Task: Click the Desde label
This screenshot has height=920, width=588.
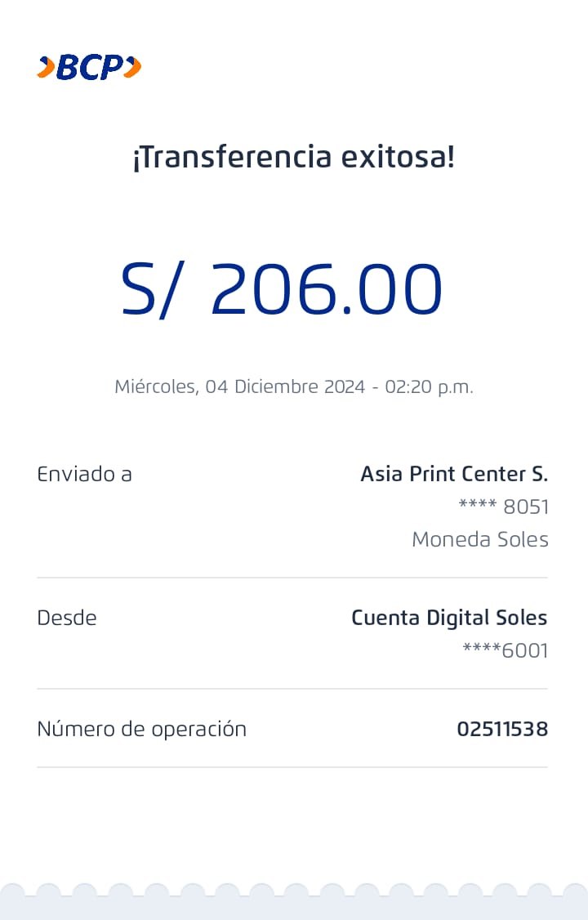Action: (67, 618)
